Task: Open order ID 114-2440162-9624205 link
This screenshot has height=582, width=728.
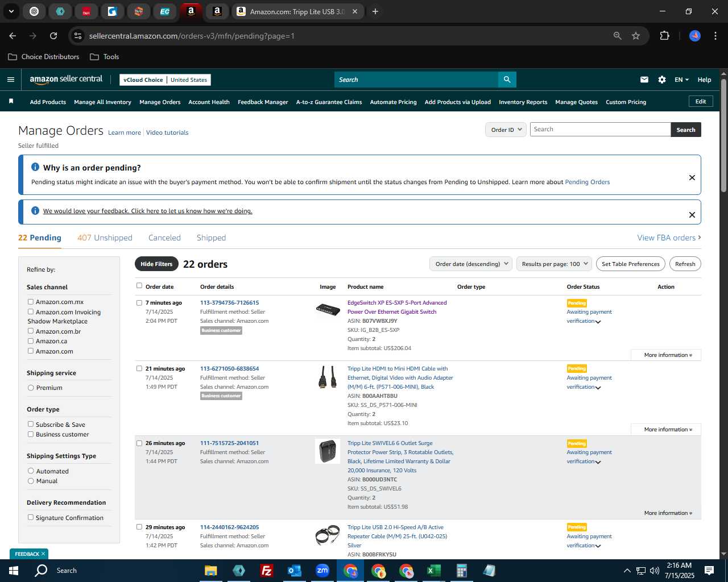Action: pos(229,527)
